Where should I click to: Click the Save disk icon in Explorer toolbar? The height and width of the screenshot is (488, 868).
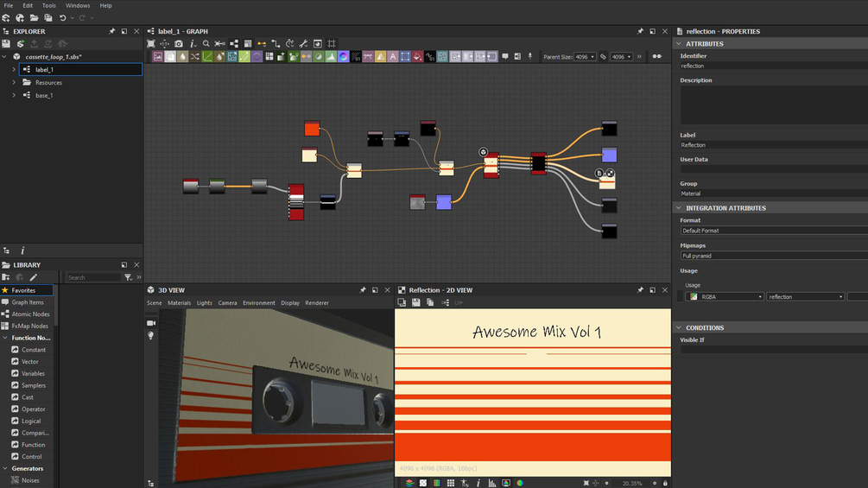6,44
